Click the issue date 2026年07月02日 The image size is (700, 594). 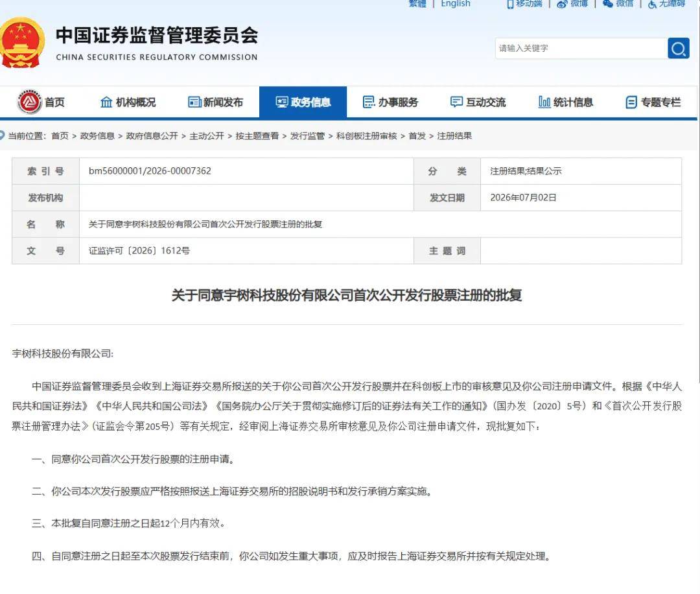click(x=523, y=197)
